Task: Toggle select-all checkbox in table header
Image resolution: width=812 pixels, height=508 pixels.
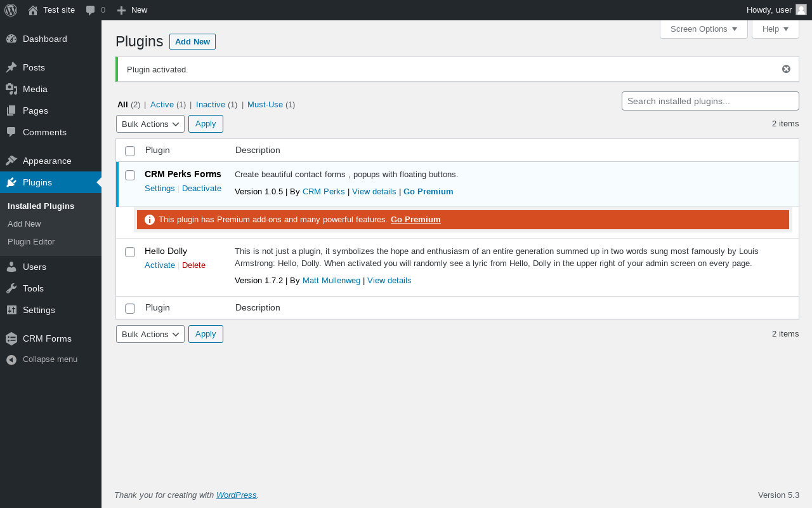Action: 130,150
